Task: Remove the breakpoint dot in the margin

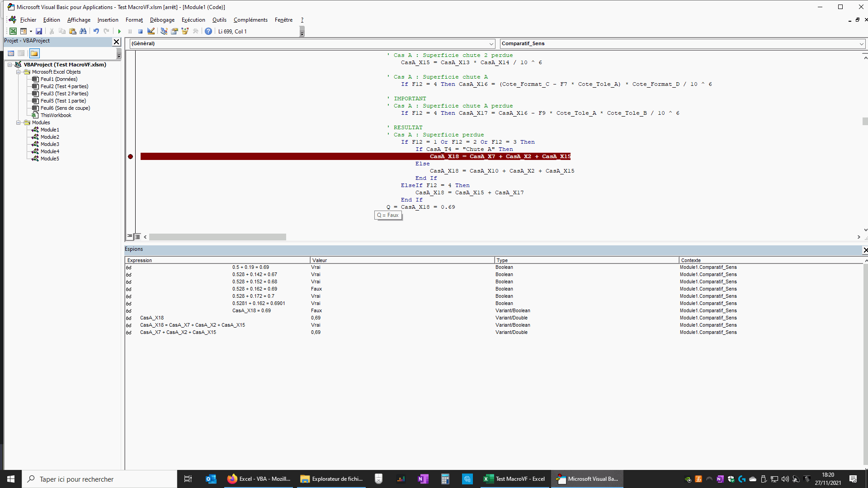Action: pyautogui.click(x=130, y=157)
